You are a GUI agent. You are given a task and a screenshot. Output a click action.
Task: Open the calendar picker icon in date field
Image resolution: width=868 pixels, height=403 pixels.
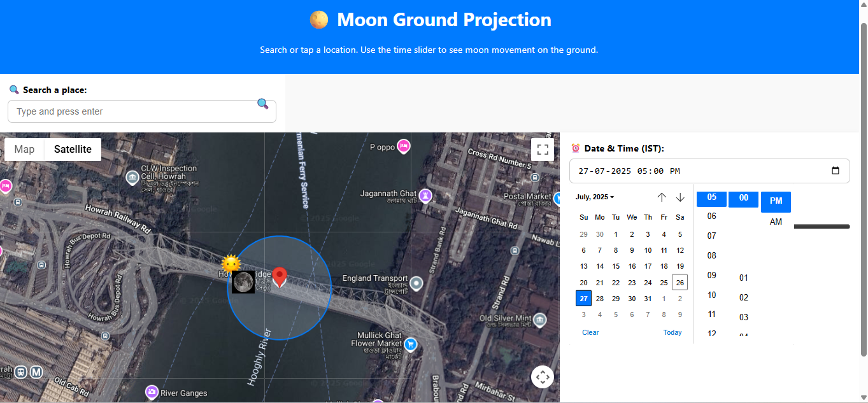[x=836, y=171]
